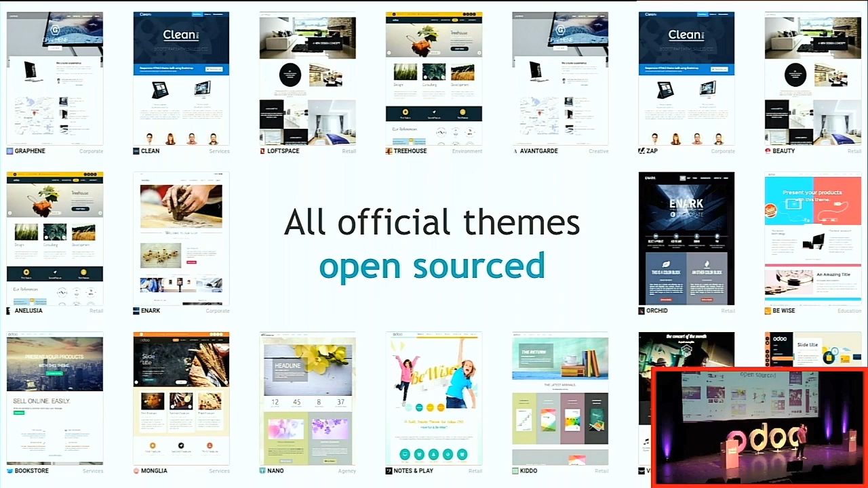Click the Graphene theme icon beside its name

[10, 151]
